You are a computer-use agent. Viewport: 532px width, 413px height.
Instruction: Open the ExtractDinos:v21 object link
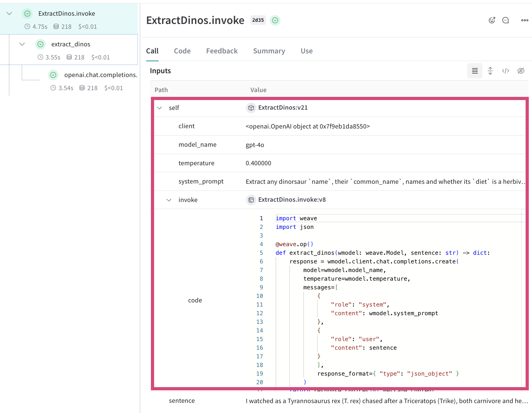(283, 108)
